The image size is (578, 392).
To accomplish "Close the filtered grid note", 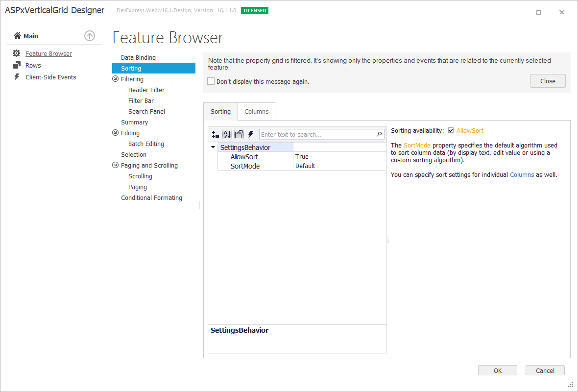I will pos(548,81).
